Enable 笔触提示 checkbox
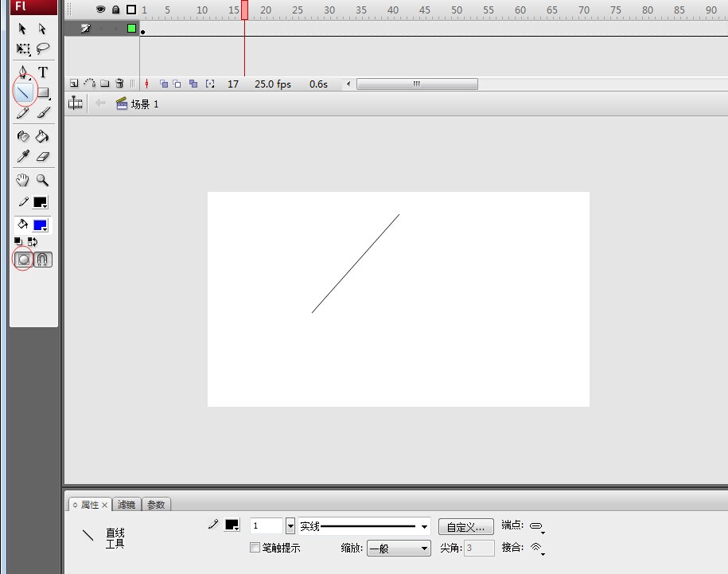Image resolution: width=728 pixels, height=574 pixels. point(255,548)
